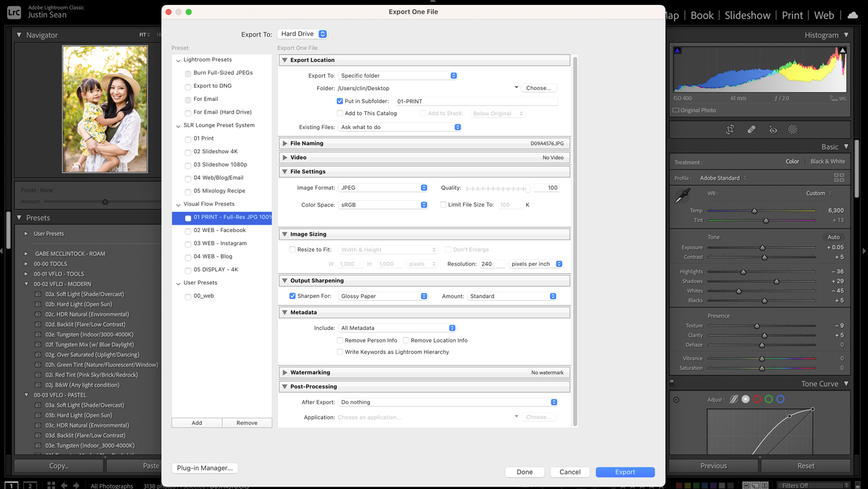Click the cloud sync icon top right
Screen dimensions: 868x489
[852, 15]
